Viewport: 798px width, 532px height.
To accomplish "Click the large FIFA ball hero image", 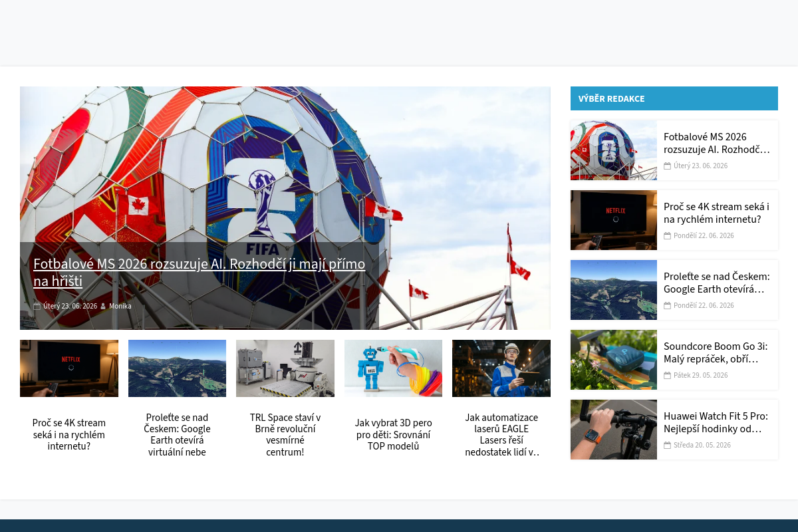I will coord(285,208).
